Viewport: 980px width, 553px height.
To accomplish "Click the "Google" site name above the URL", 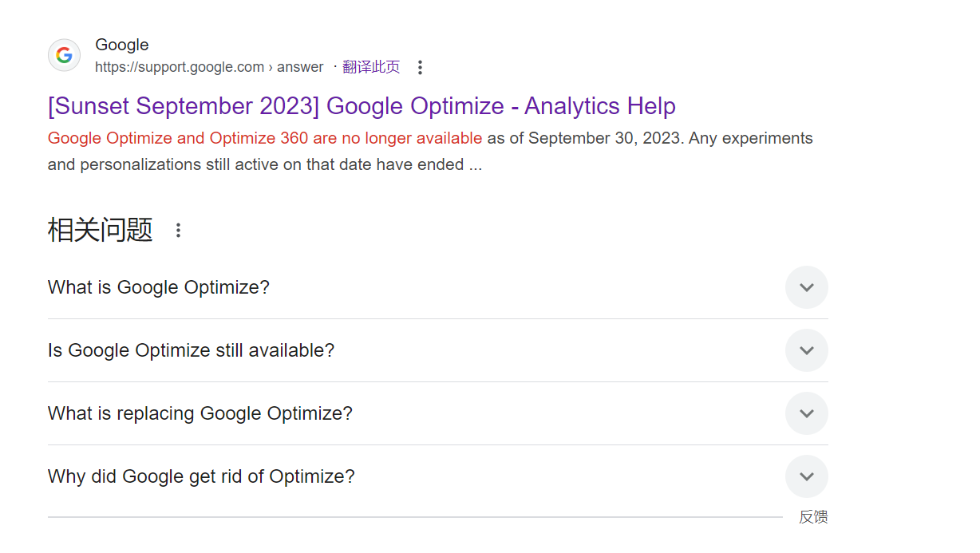I will (x=122, y=45).
